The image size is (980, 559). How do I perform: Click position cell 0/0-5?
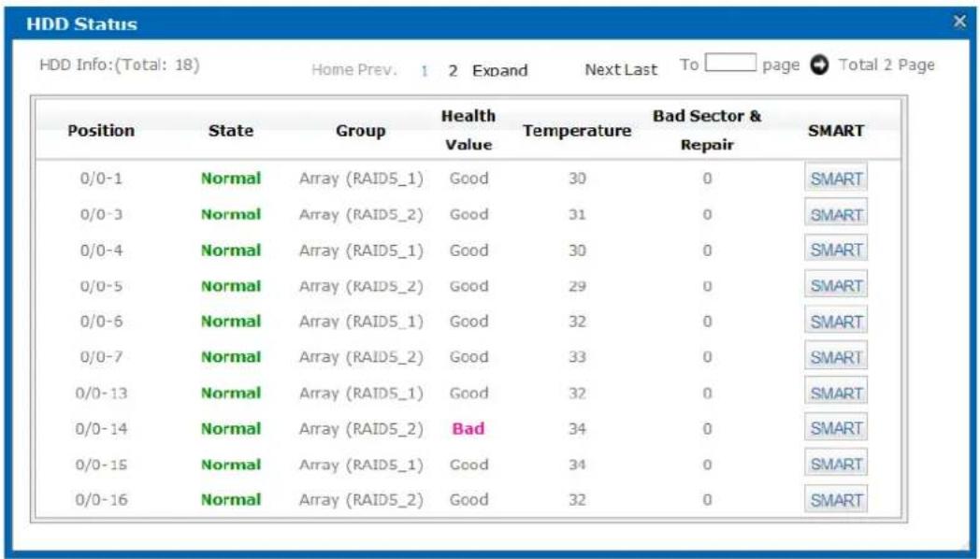click(x=101, y=285)
